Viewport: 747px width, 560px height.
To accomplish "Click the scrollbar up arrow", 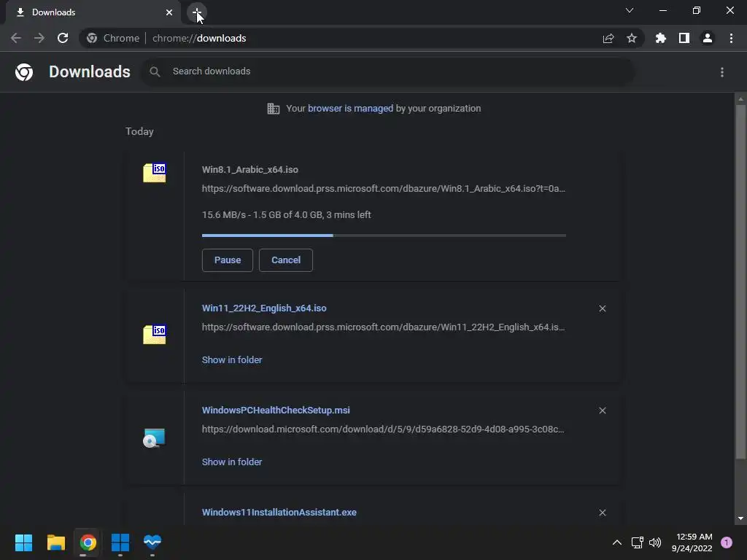I will tap(740, 99).
